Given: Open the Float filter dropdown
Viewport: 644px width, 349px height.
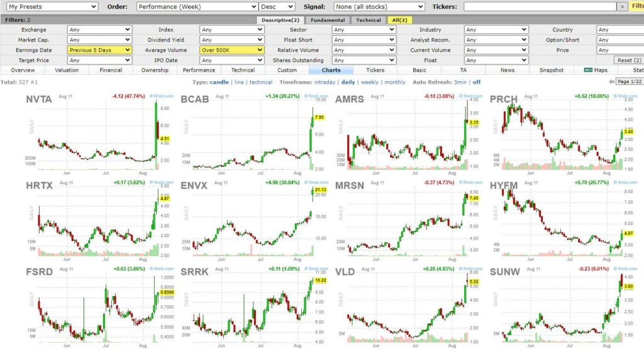Looking at the screenshot, I should coord(496,60).
